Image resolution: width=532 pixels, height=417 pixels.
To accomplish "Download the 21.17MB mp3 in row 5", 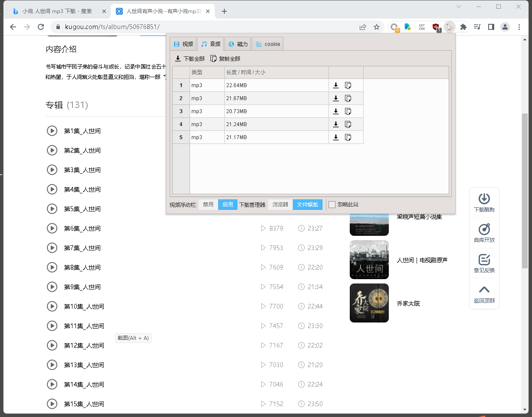I will [336, 137].
